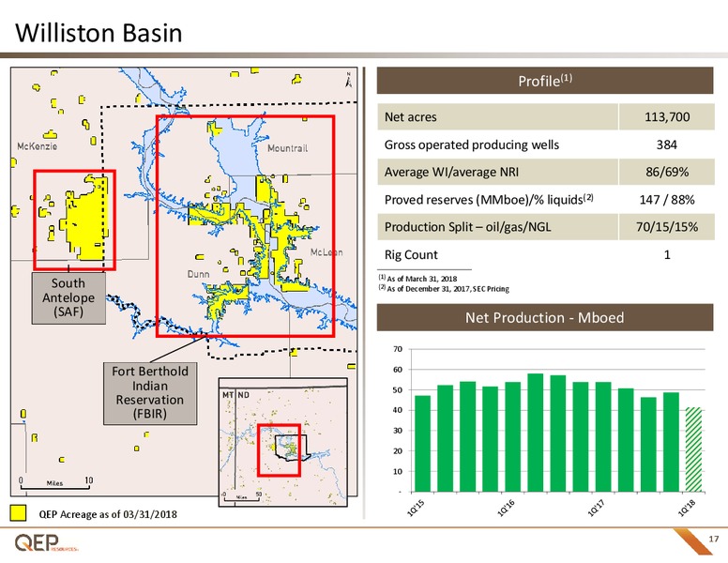Click the 1Q'18 axis label

687,508
